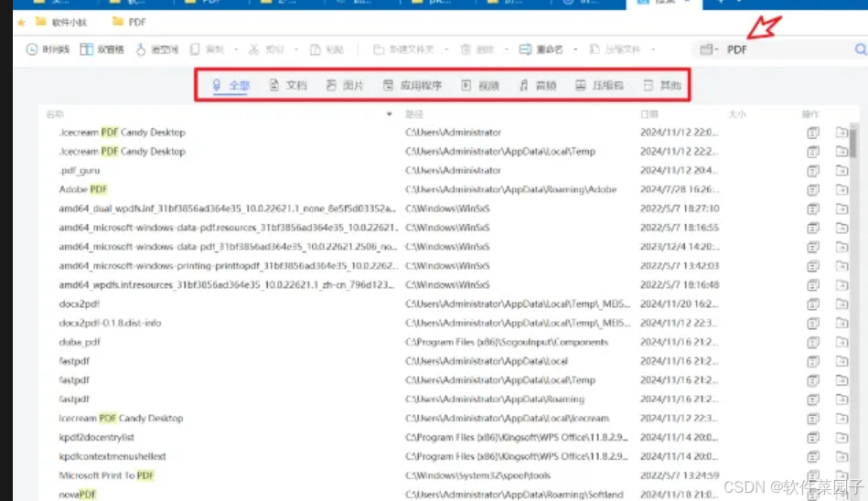This screenshot has height=501, width=868.
Task: Select the 应用程序 applications filter tab
Action: tap(413, 85)
